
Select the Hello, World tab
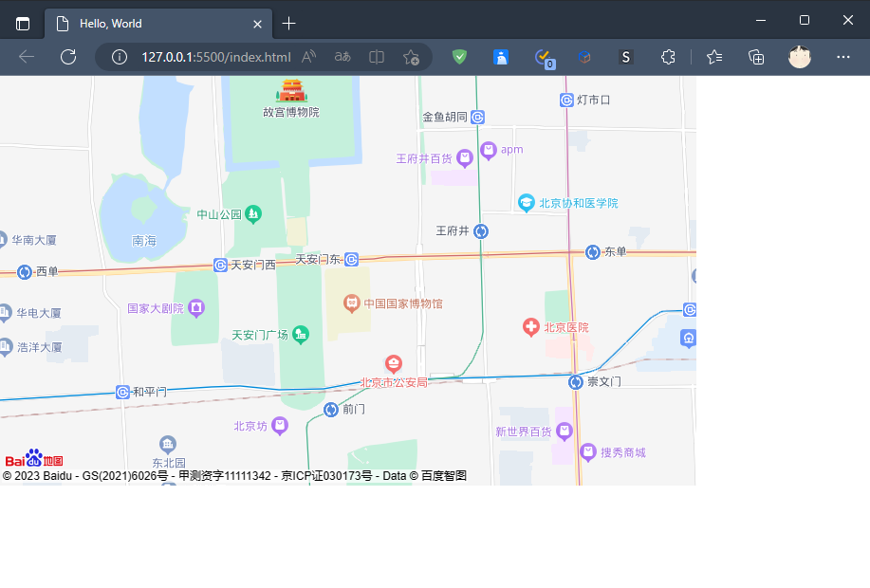pyautogui.click(x=158, y=24)
